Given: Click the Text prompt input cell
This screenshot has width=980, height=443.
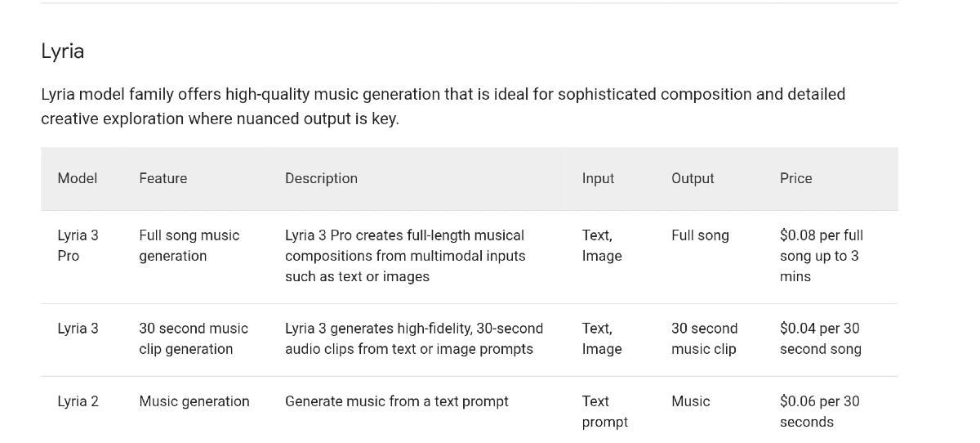Looking at the screenshot, I should pyautogui.click(x=604, y=411).
